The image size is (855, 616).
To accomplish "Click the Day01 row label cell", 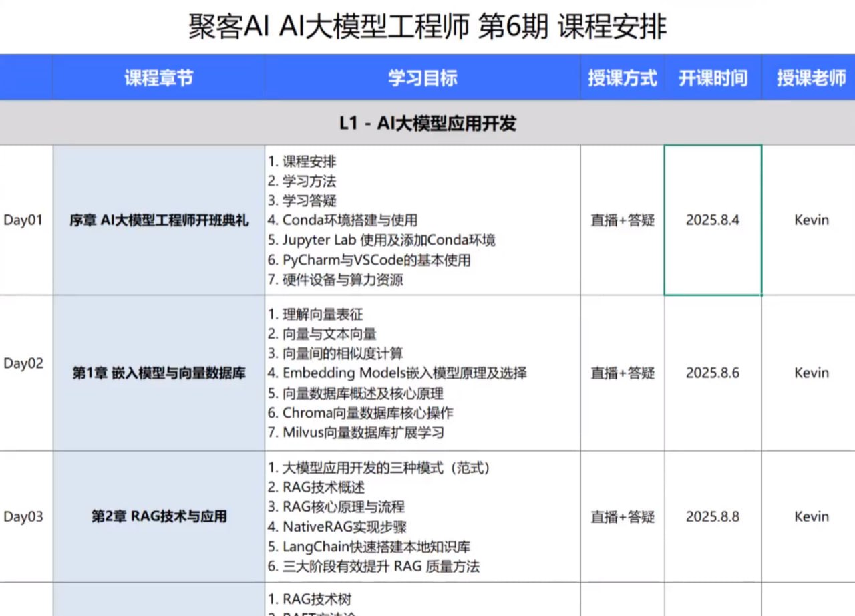I will (x=25, y=219).
